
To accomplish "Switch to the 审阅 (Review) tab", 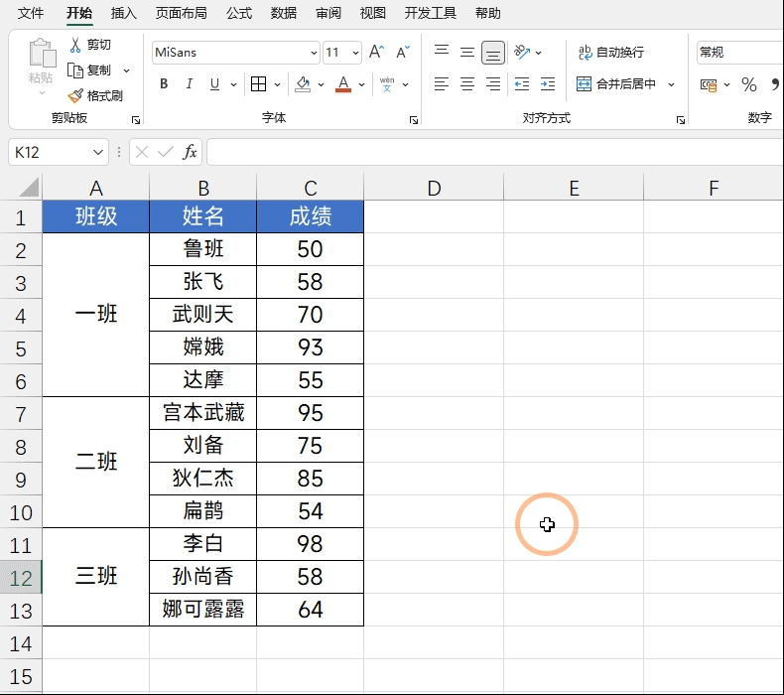I will (328, 14).
